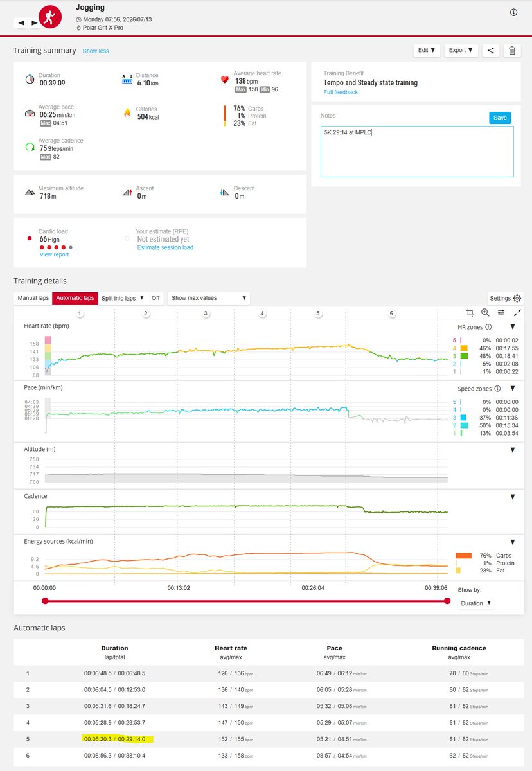Collapse the Altitude graph panel

click(513, 450)
